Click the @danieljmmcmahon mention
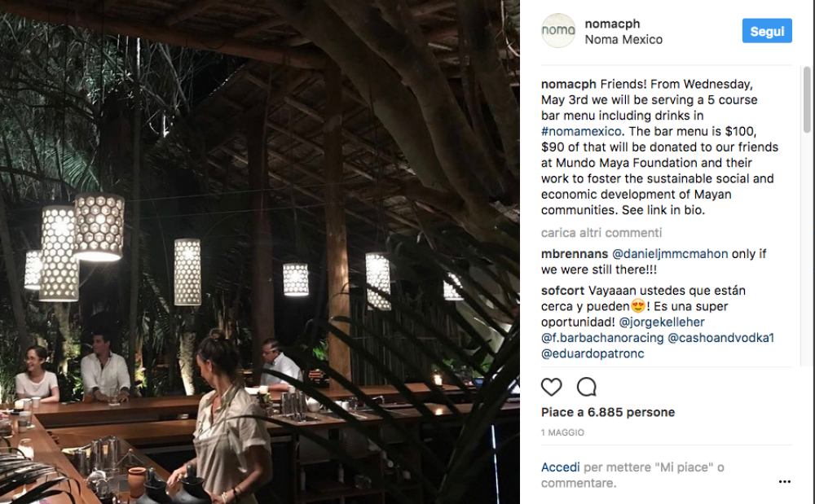815x504 pixels. [668, 254]
